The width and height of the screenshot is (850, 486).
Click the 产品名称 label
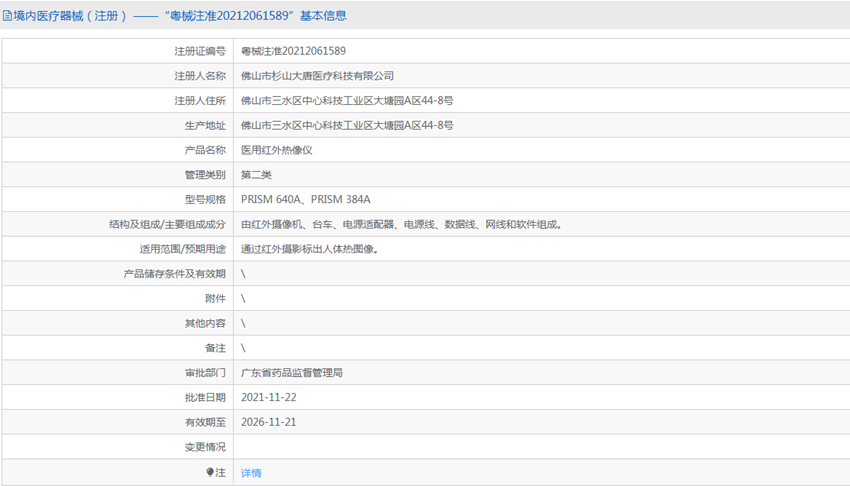205,150
